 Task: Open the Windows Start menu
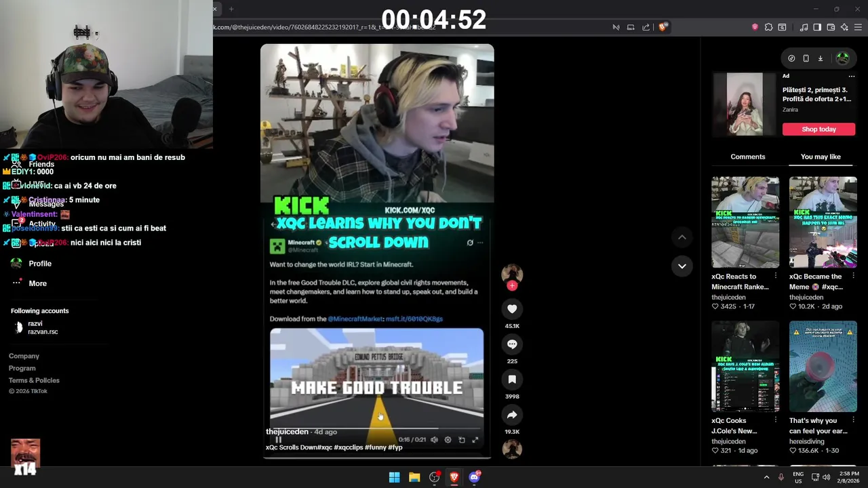tap(394, 477)
